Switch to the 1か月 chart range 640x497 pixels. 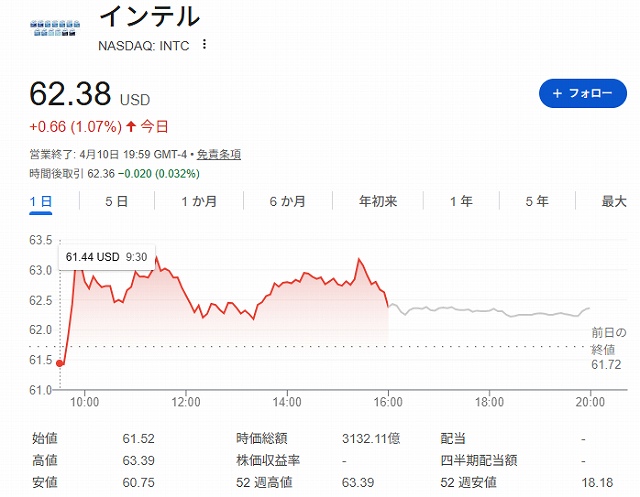click(x=199, y=201)
